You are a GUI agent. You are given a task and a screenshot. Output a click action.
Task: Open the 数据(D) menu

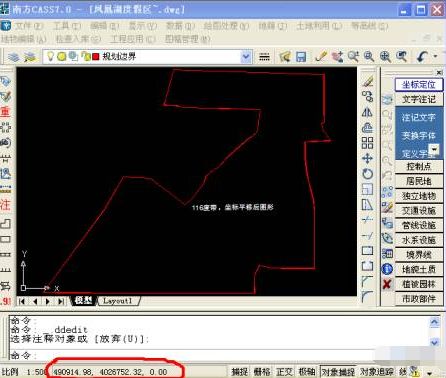[x=180, y=26]
